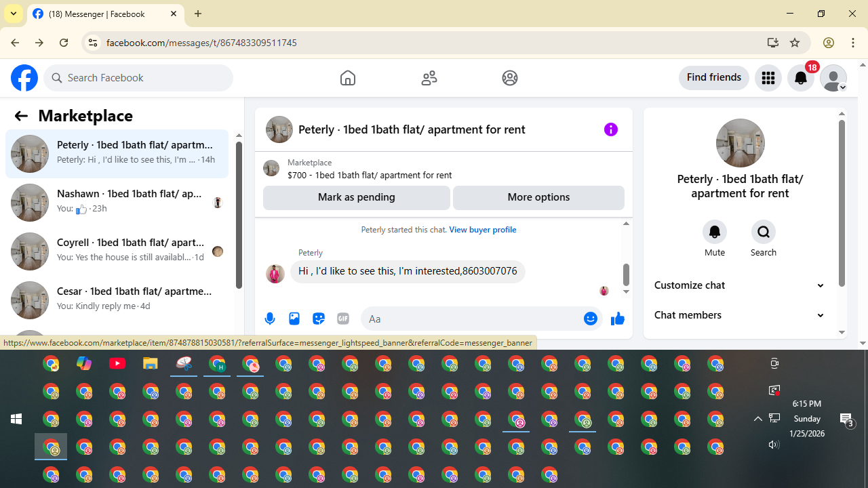Click the Search Facebook field
868x488 pixels.
[138, 78]
